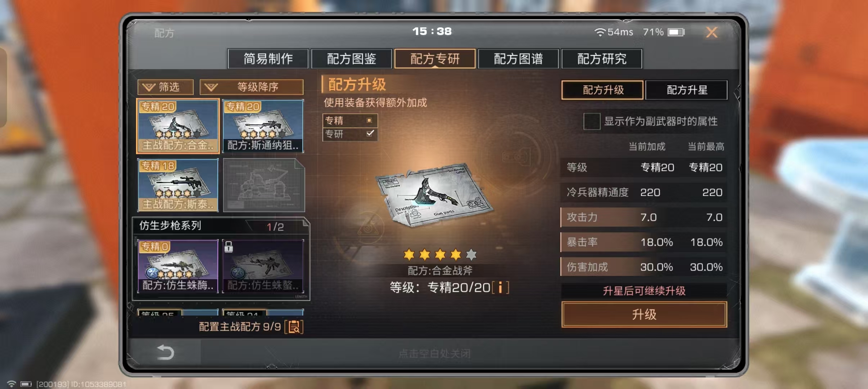Viewport: 868px width, 389px height.
Task: Select the 仿生蛛酶 rifle formula
Action: pyautogui.click(x=178, y=266)
